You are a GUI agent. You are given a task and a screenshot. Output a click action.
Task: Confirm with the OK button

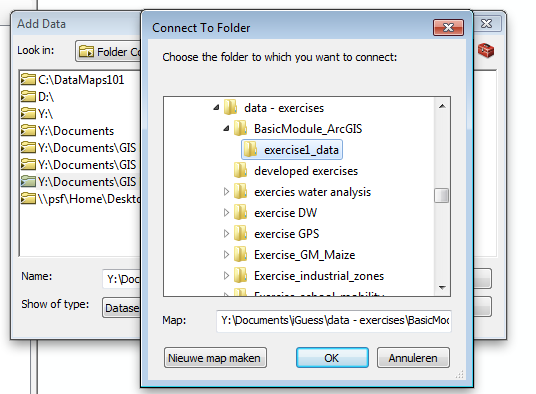pyautogui.click(x=332, y=358)
